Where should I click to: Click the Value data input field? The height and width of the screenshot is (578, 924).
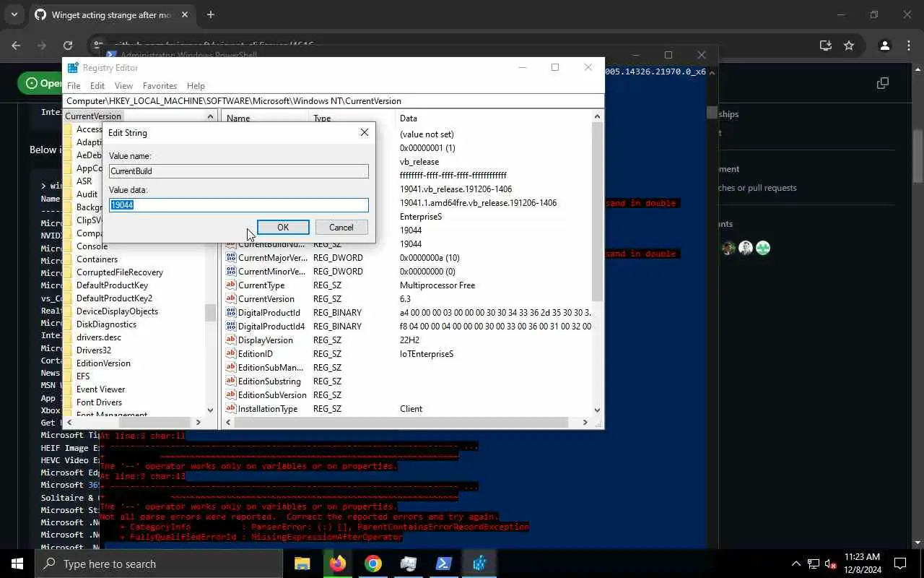(x=239, y=205)
